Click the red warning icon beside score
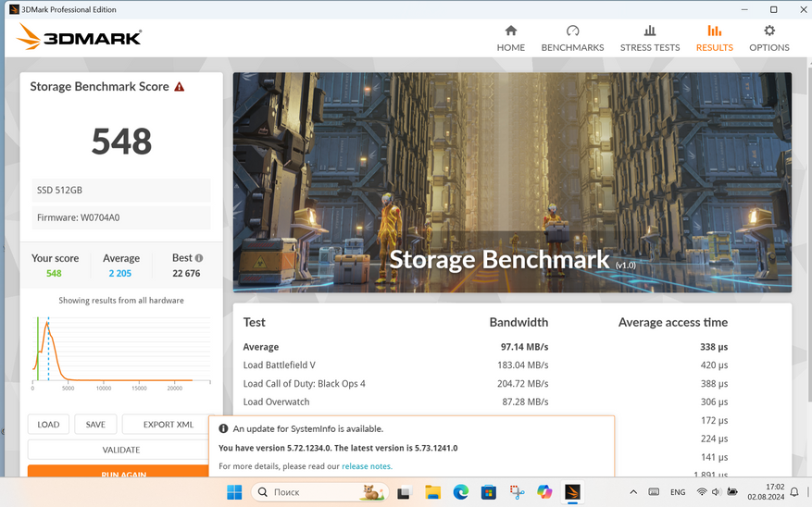 pyautogui.click(x=180, y=87)
